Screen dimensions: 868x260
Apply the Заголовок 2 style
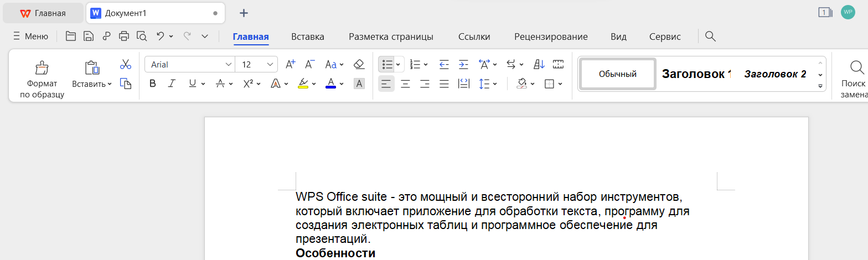pyautogui.click(x=775, y=74)
